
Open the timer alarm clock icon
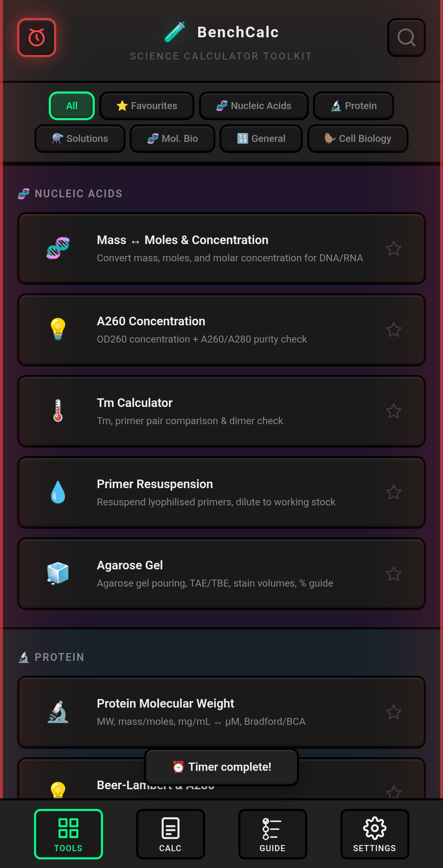37,38
